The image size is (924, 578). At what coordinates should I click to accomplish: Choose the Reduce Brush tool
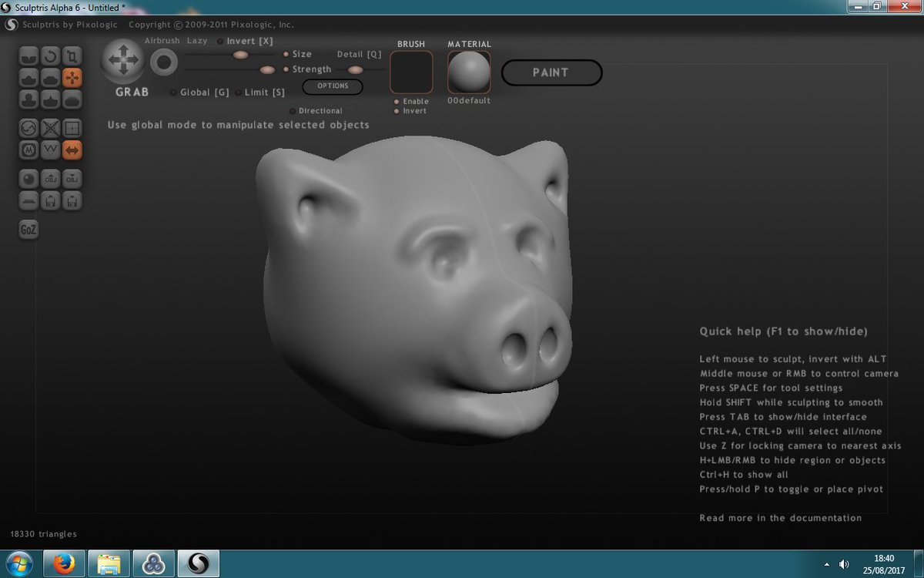(29, 129)
